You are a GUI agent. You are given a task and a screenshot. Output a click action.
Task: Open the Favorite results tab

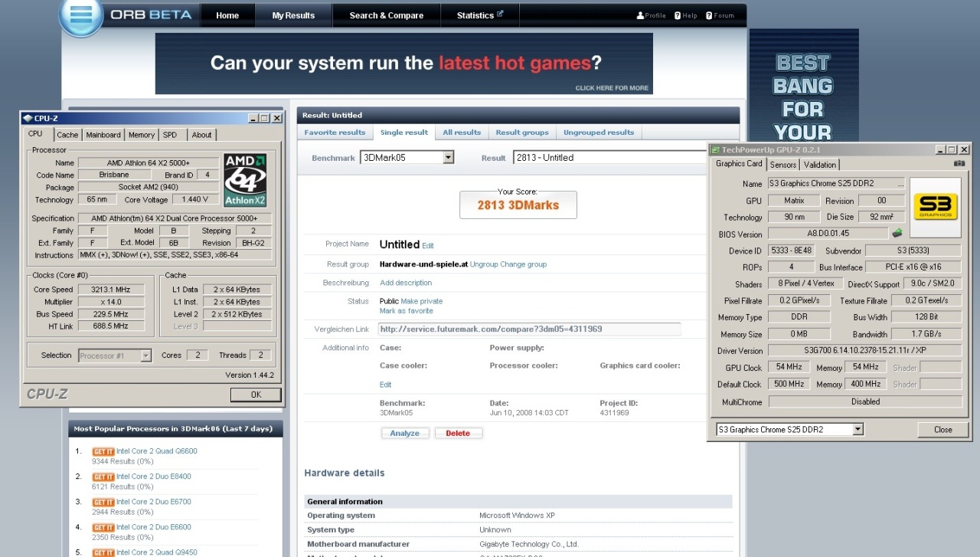click(x=335, y=133)
